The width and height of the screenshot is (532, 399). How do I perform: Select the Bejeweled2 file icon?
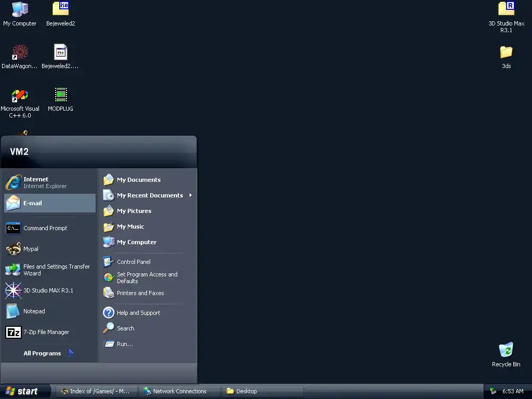[60, 56]
